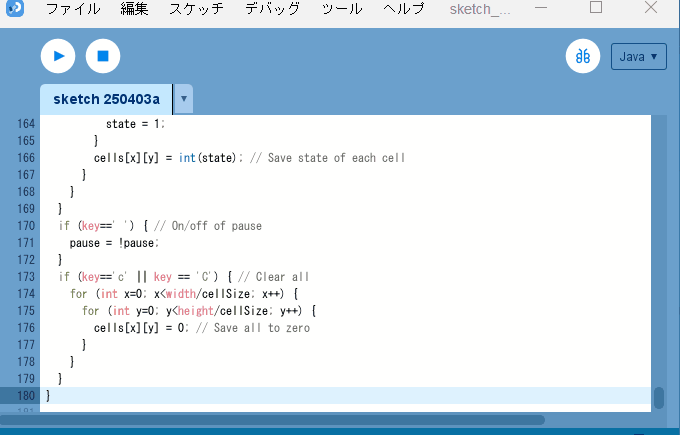
Task: Click the comment 'Save state of each cell'
Action: coord(336,158)
